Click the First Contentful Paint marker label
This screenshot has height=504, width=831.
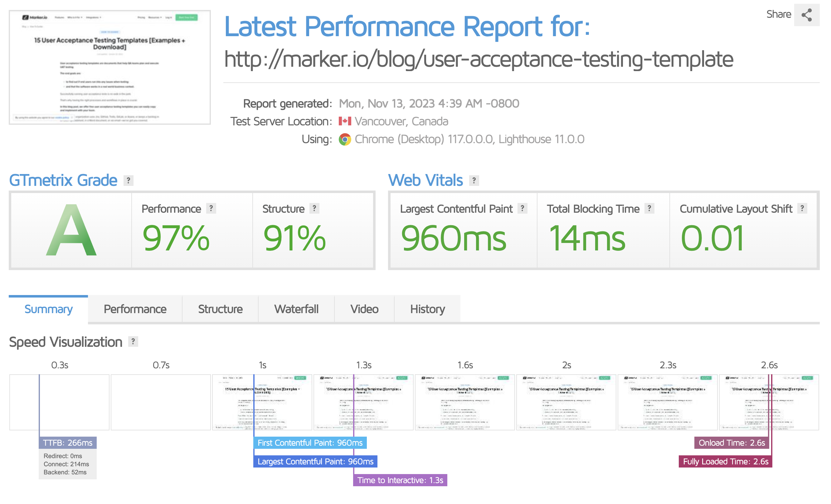[x=310, y=443]
